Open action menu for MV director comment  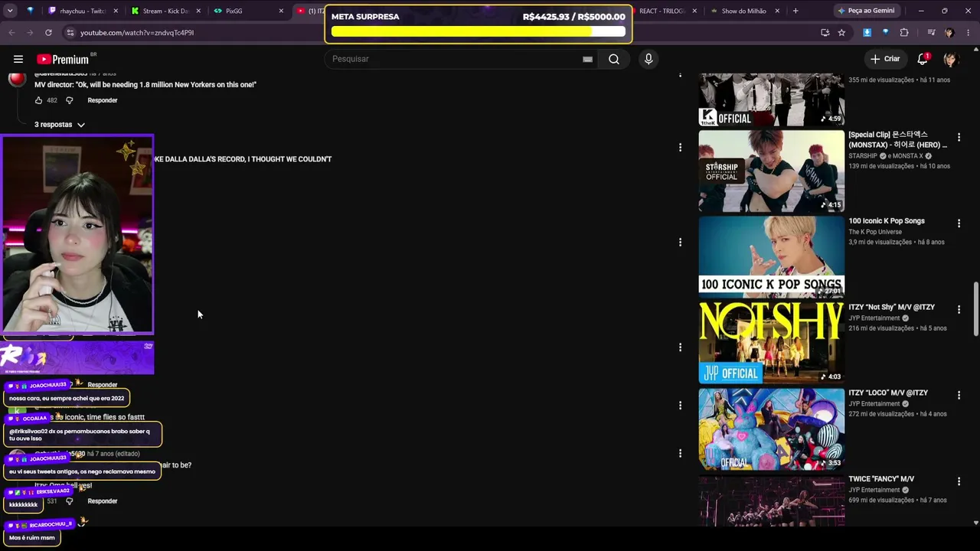680,75
